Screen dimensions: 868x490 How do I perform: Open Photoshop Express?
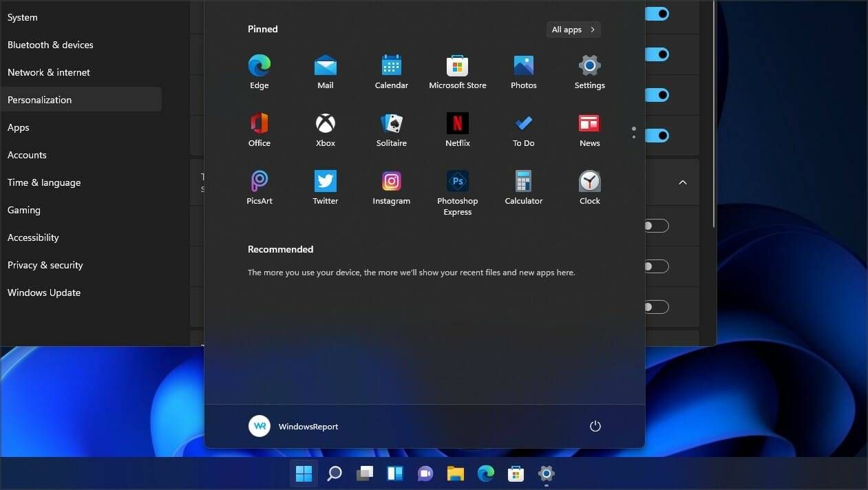point(457,180)
